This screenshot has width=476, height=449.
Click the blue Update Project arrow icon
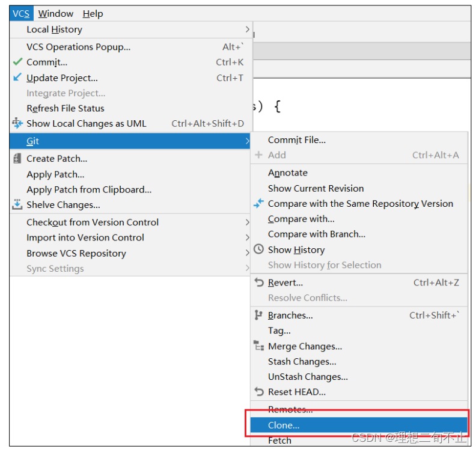[x=17, y=77]
